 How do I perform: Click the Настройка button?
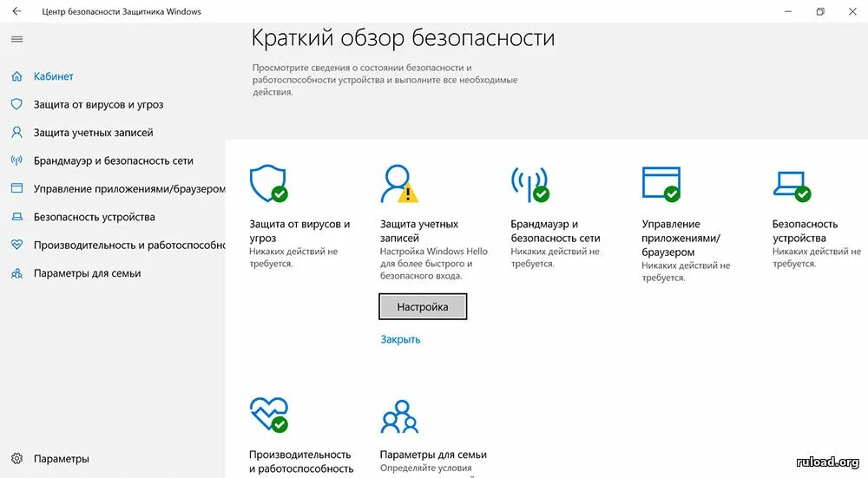pos(423,306)
